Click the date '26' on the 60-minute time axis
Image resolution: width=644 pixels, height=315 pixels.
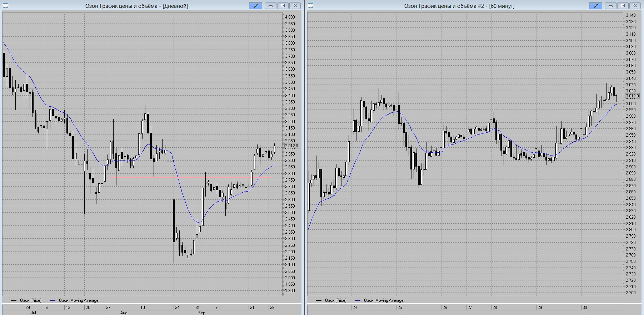(445, 307)
